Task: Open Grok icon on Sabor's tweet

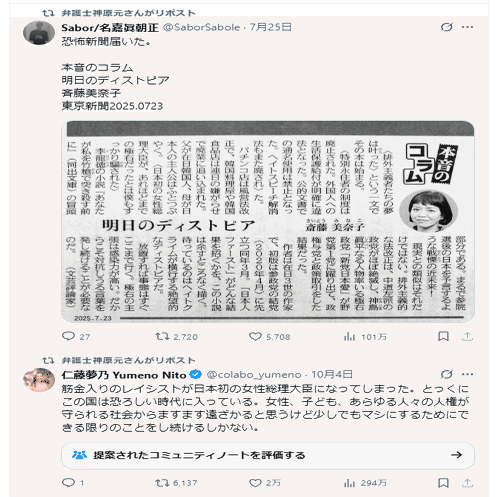Action: 446,27
